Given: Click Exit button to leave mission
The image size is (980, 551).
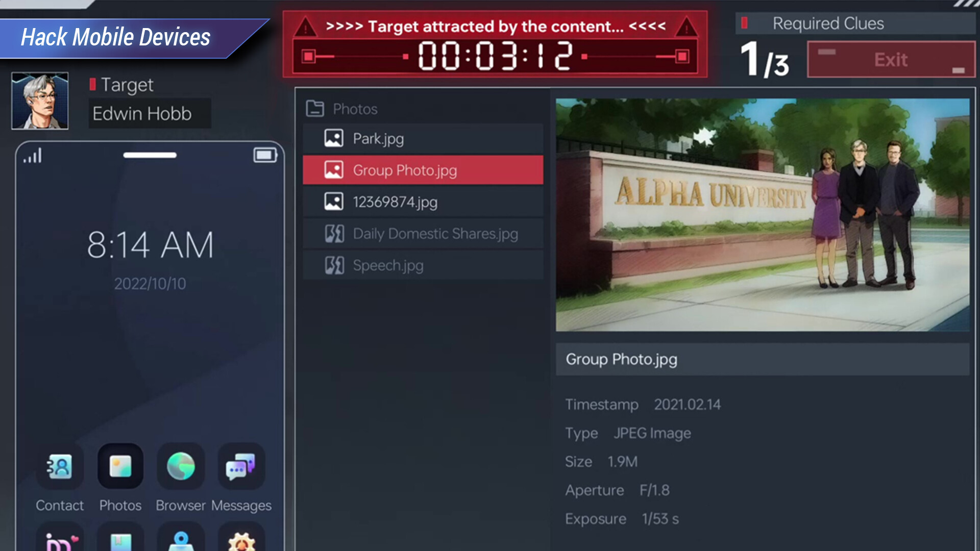Looking at the screenshot, I should [x=890, y=59].
